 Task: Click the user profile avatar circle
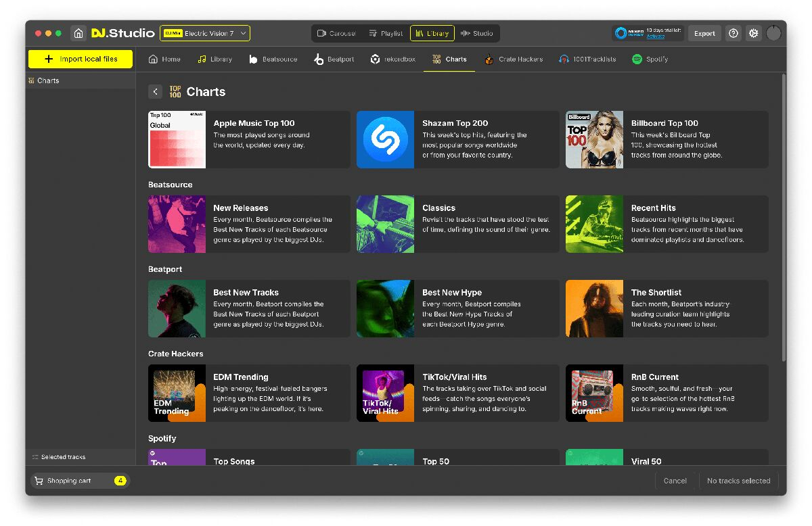tap(774, 33)
